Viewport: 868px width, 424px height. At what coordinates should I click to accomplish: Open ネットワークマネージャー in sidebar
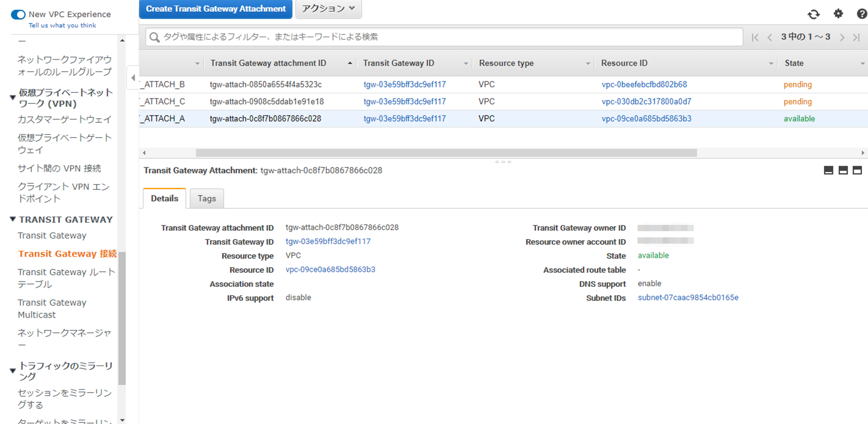(64, 338)
